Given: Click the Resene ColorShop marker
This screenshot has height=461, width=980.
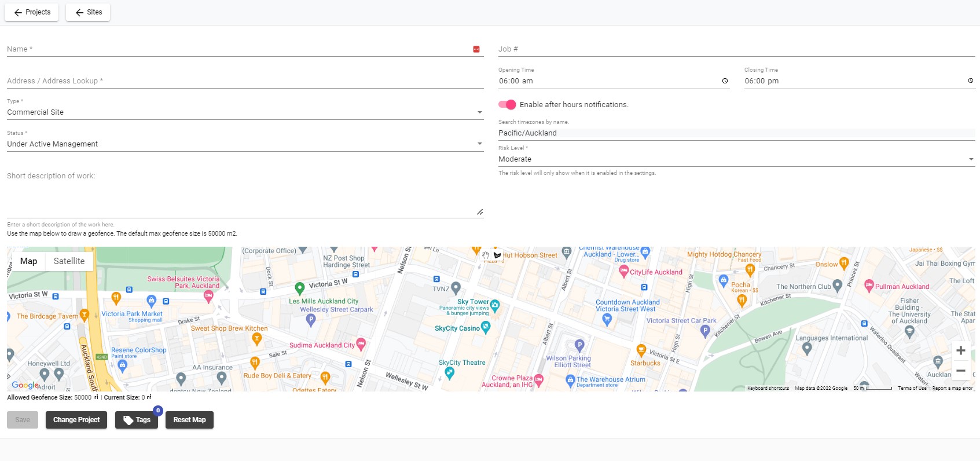Looking at the screenshot, I should (122, 365).
